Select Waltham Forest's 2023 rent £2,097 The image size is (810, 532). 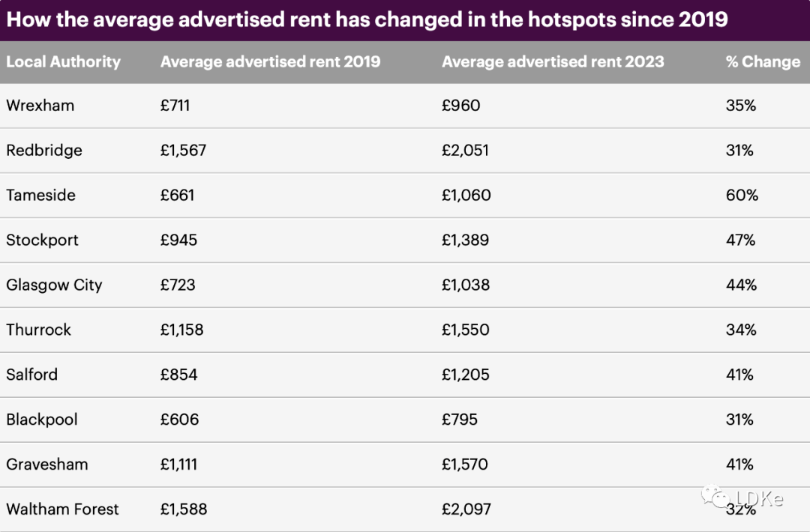coord(466,509)
